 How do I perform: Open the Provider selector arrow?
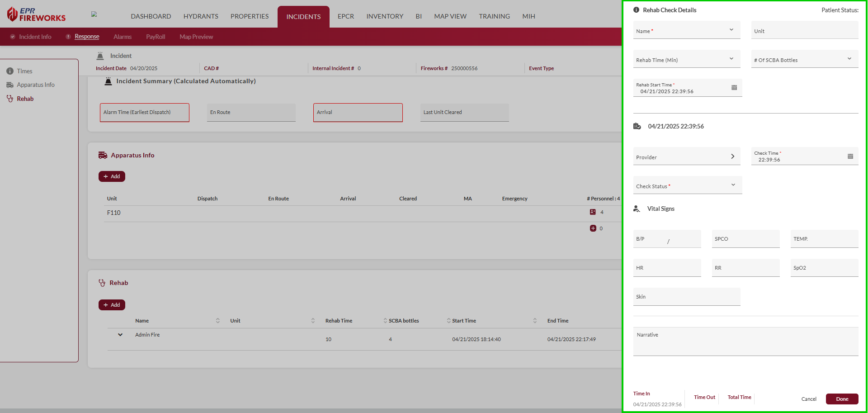tap(732, 157)
